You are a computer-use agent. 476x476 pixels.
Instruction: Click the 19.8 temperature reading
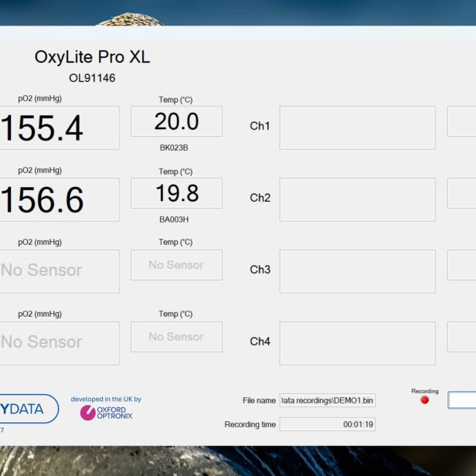(176, 193)
